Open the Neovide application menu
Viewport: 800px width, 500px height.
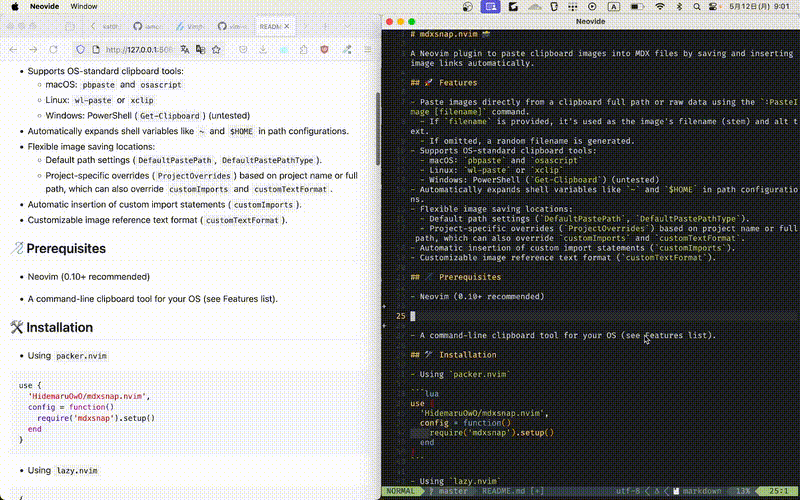(44, 6)
